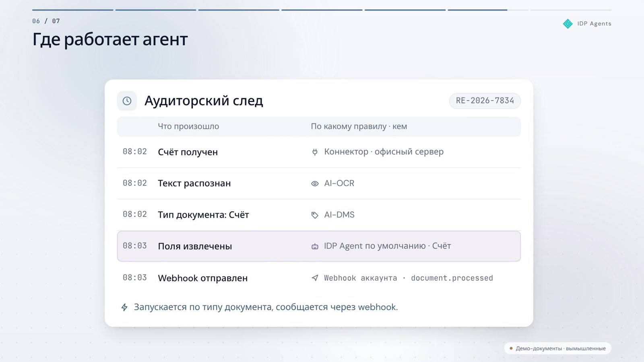Select the Тип документа: Счёт entry

click(203, 215)
